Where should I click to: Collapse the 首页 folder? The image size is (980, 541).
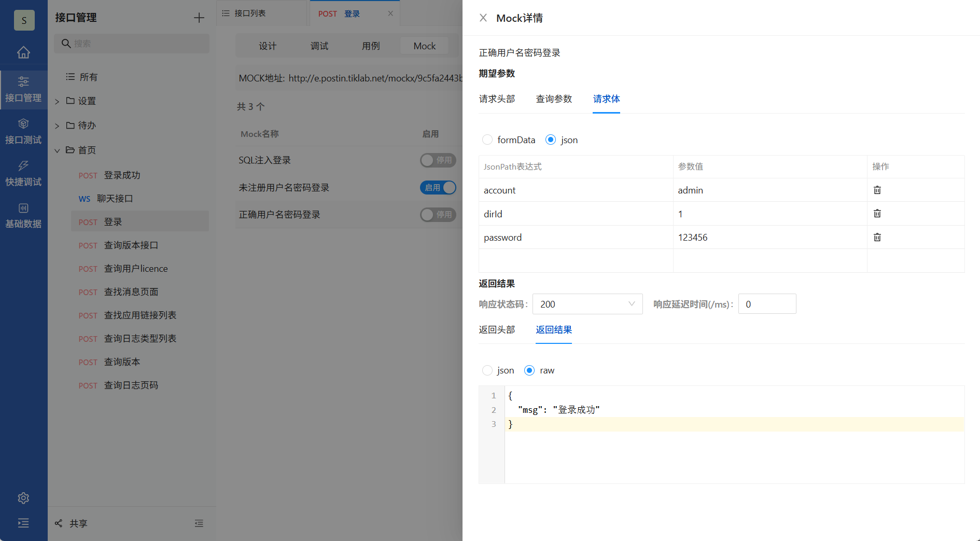[58, 150]
